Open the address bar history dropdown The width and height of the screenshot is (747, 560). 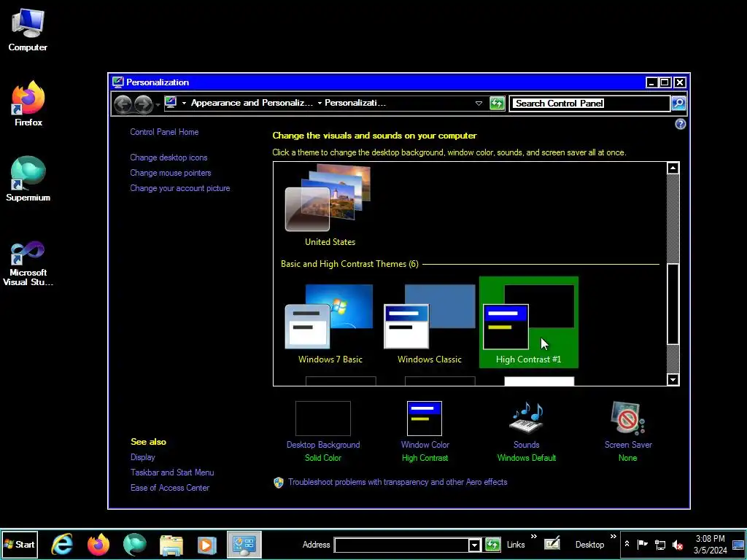point(479,104)
